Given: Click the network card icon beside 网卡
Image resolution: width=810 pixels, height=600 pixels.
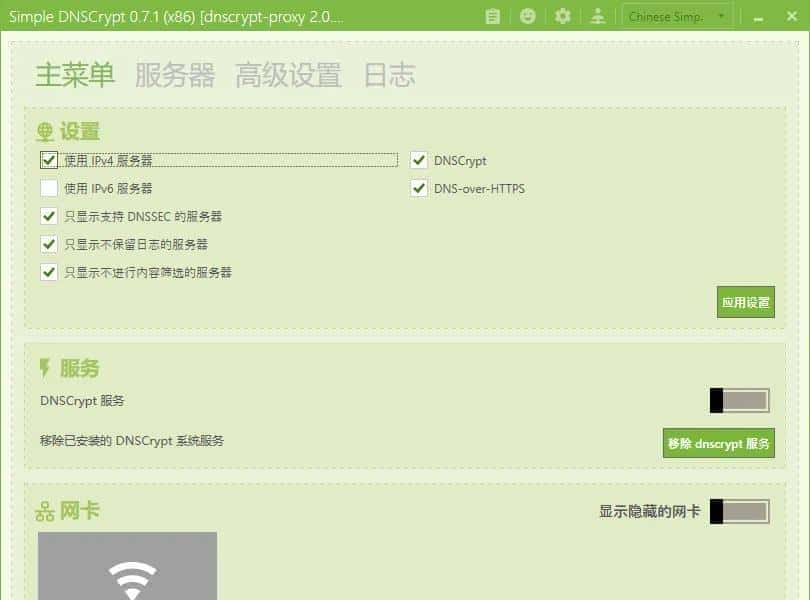Looking at the screenshot, I should pyautogui.click(x=42, y=509).
